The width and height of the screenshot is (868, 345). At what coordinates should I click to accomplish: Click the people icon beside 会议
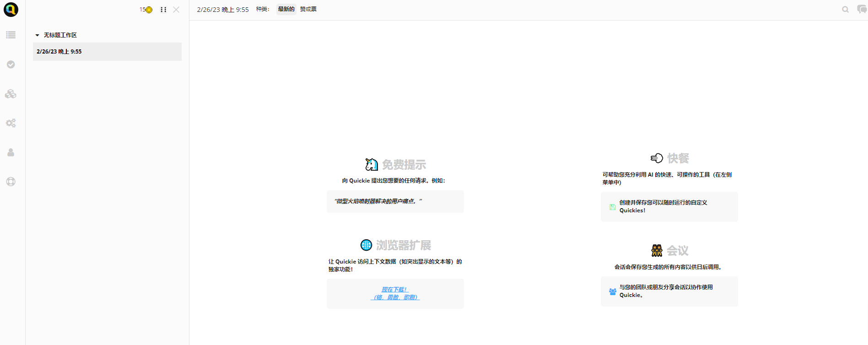click(657, 251)
